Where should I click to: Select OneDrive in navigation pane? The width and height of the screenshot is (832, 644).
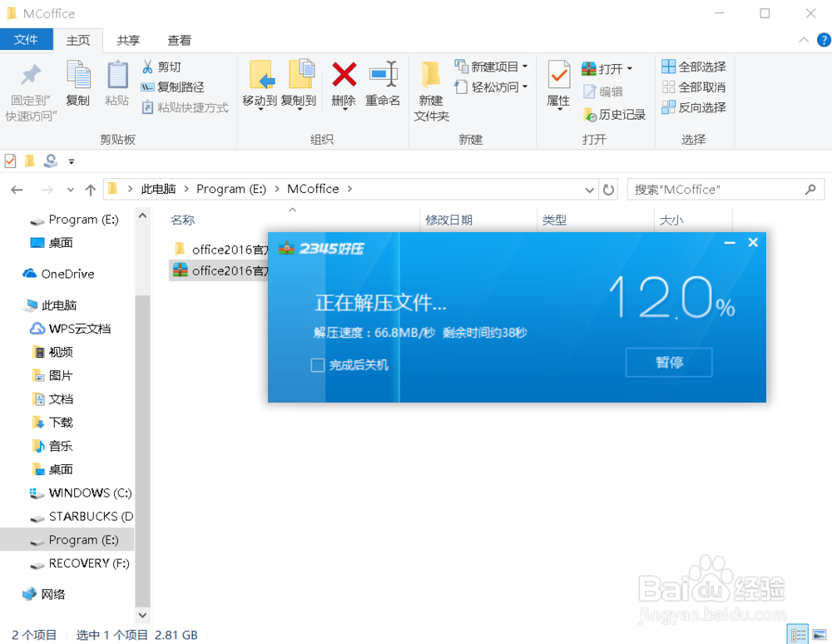pyautogui.click(x=67, y=274)
